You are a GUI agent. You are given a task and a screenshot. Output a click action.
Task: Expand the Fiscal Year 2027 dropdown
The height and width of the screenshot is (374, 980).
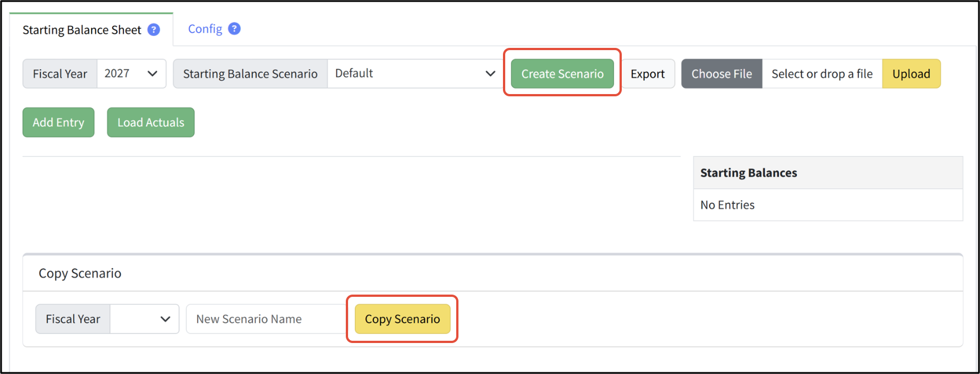131,74
